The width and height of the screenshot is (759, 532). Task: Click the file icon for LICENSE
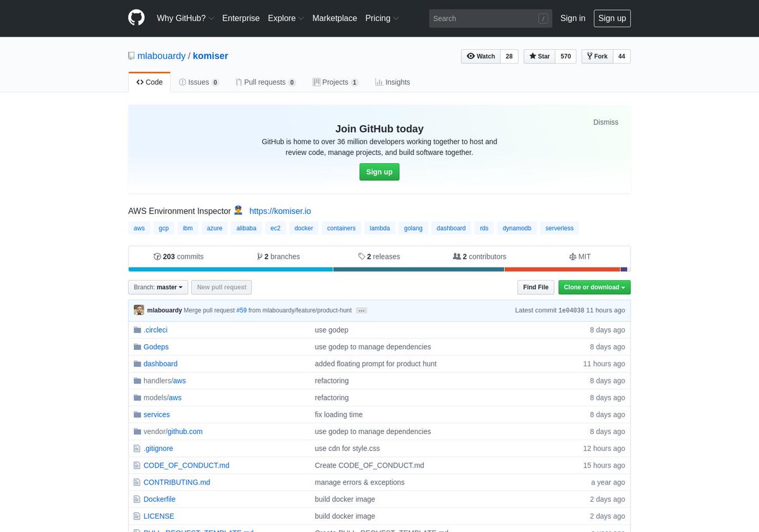[137, 516]
